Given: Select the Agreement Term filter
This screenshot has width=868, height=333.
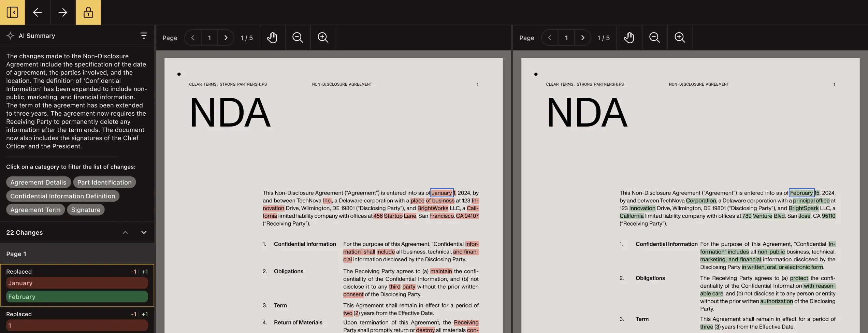Looking at the screenshot, I should point(35,209).
